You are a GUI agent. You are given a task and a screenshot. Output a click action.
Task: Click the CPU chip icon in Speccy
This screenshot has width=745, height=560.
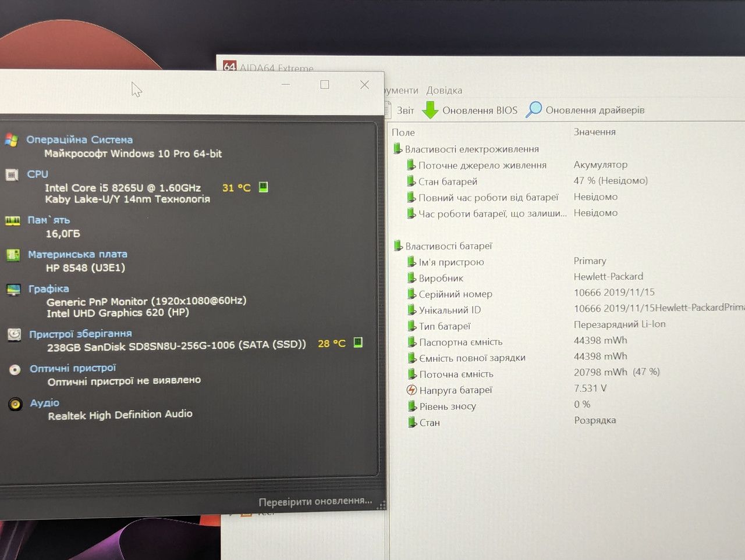(x=12, y=174)
